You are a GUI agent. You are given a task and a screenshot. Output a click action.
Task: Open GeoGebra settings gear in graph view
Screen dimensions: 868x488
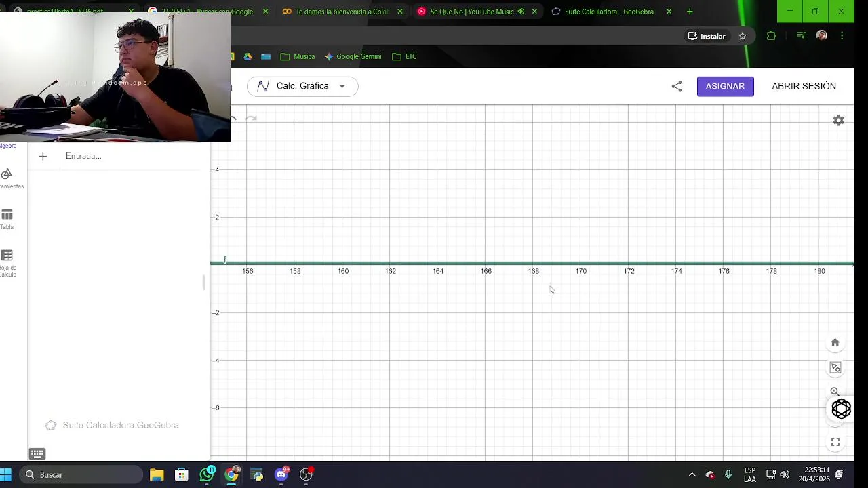pos(839,120)
